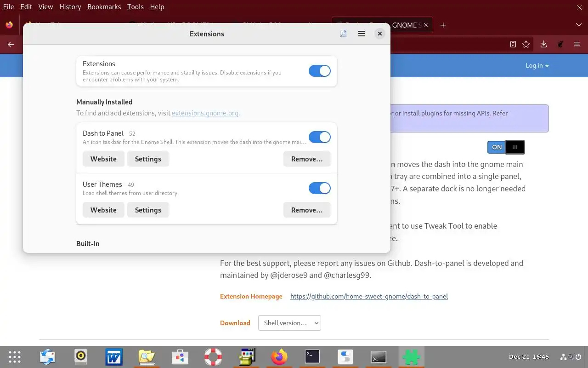Click the orange Download label
This screenshot has height=368, width=588.
[235, 323]
